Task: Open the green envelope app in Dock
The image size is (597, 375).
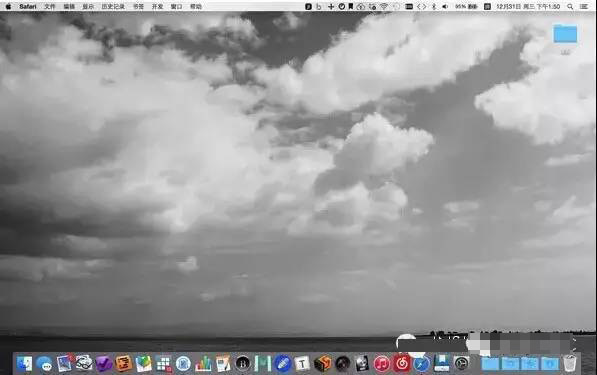Action: (144, 364)
